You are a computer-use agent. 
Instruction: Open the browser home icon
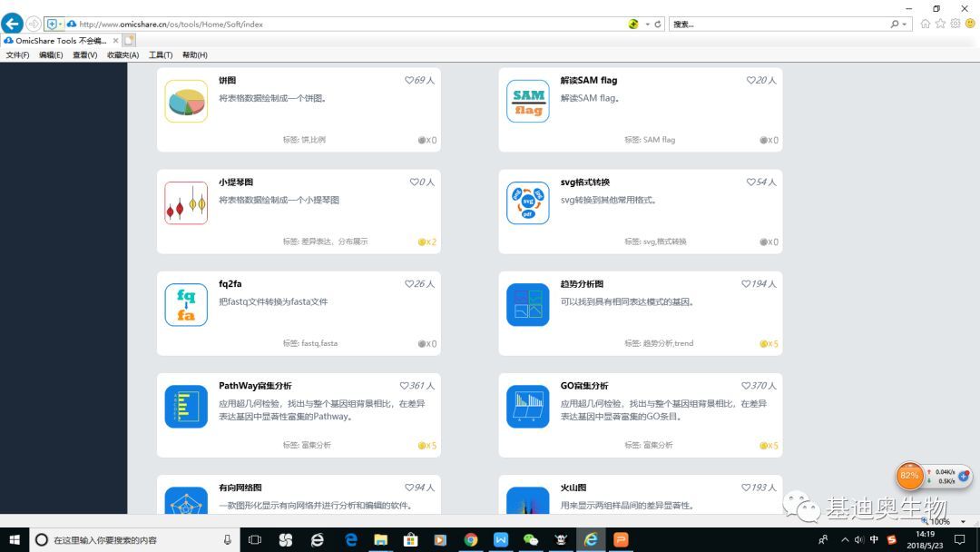925,24
